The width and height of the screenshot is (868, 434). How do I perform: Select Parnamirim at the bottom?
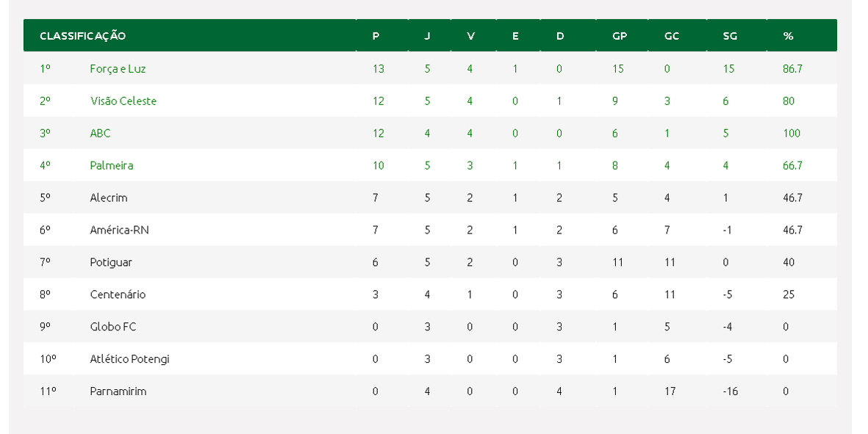[x=118, y=391]
